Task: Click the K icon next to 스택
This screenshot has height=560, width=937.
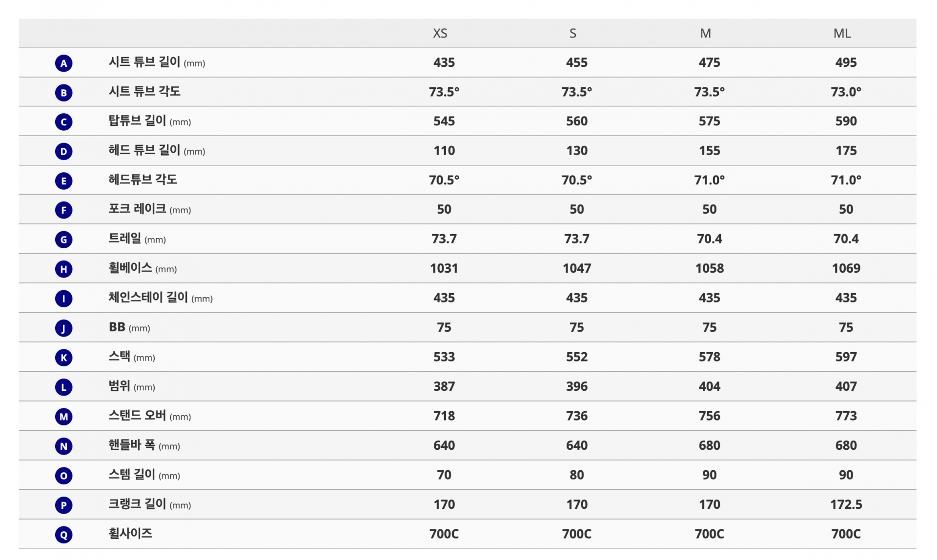Action: point(63,358)
